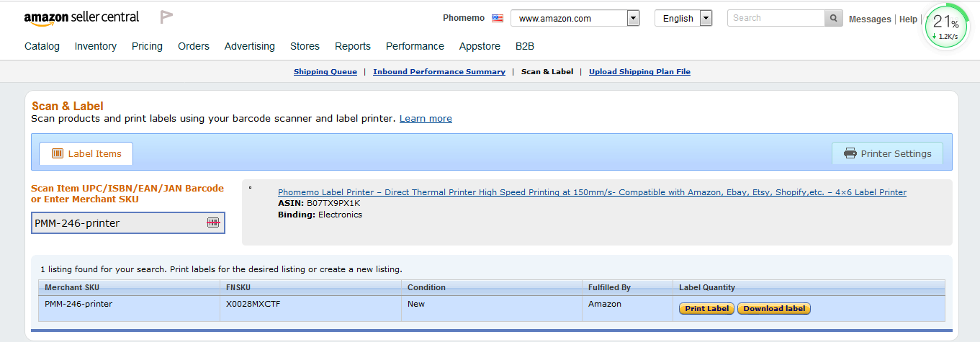Select the Scan & Label sub-tab
The height and width of the screenshot is (342, 980).
(x=547, y=72)
